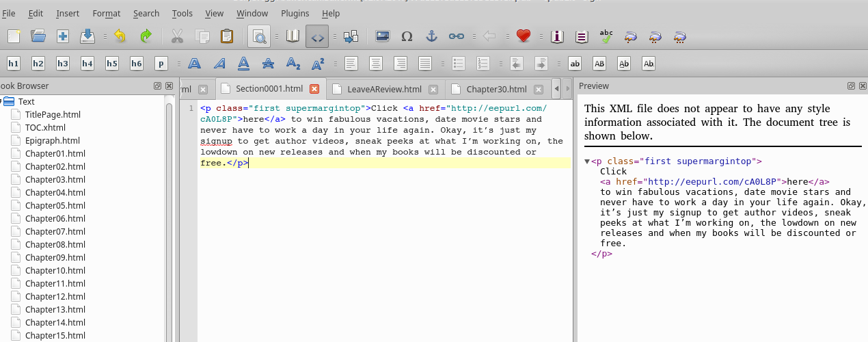The image size is (868, 342).
Task: Click the Insert Special Character omega icon
Action: pyautogui.click(x=407, y=36)
